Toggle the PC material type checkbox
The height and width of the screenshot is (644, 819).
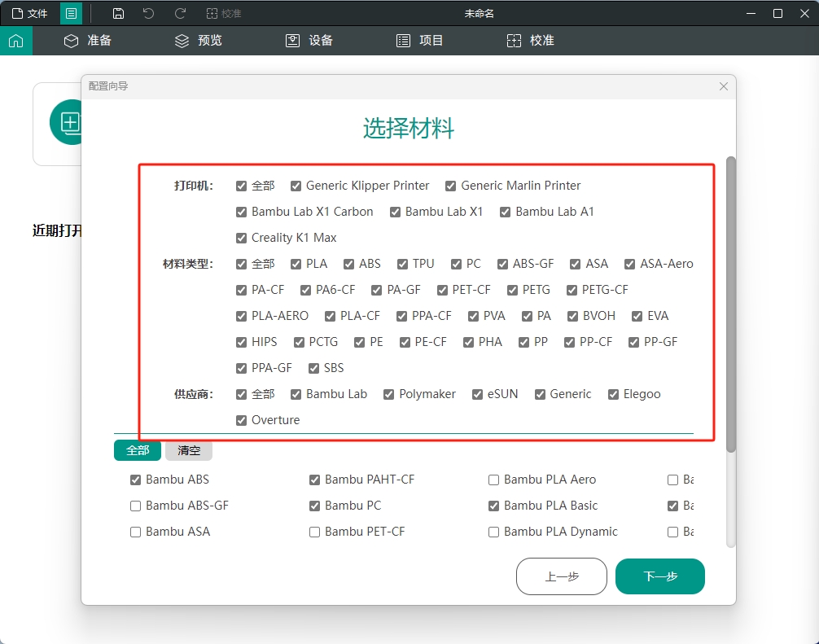click(456, 265)
